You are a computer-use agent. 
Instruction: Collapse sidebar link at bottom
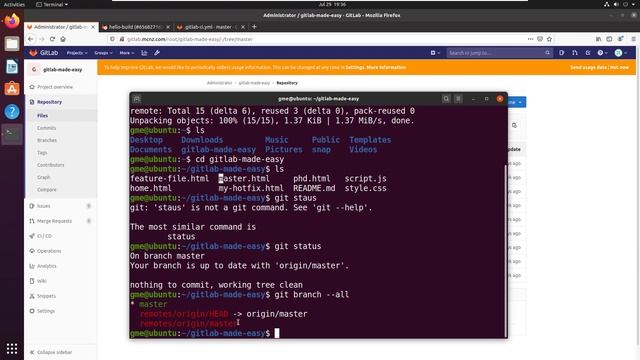51,352
